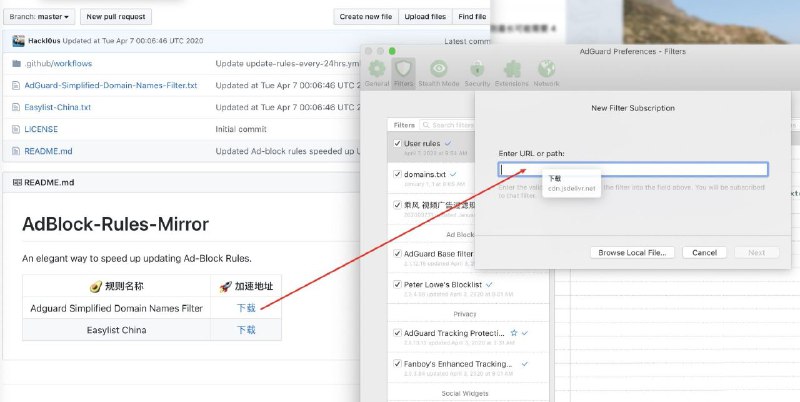800x402 pixels.
Task: Click the search filters magnifier icon
Action: [426, 125]
